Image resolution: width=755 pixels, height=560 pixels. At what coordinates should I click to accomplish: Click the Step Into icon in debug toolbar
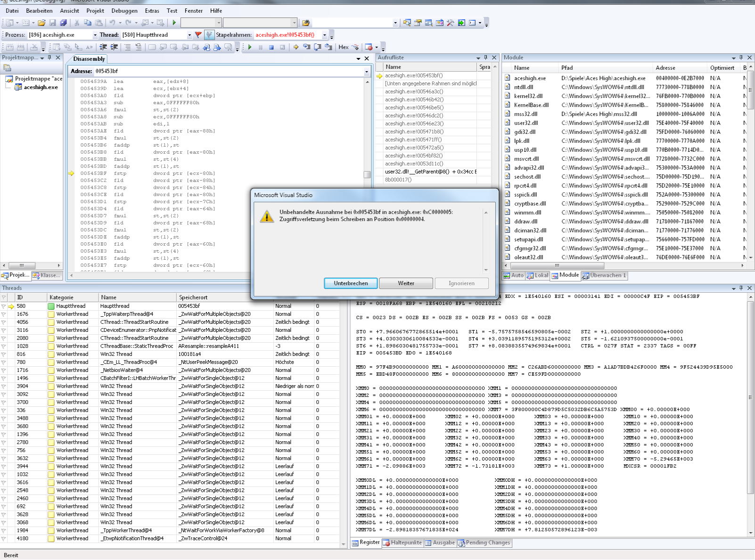[x=307, y=47]
